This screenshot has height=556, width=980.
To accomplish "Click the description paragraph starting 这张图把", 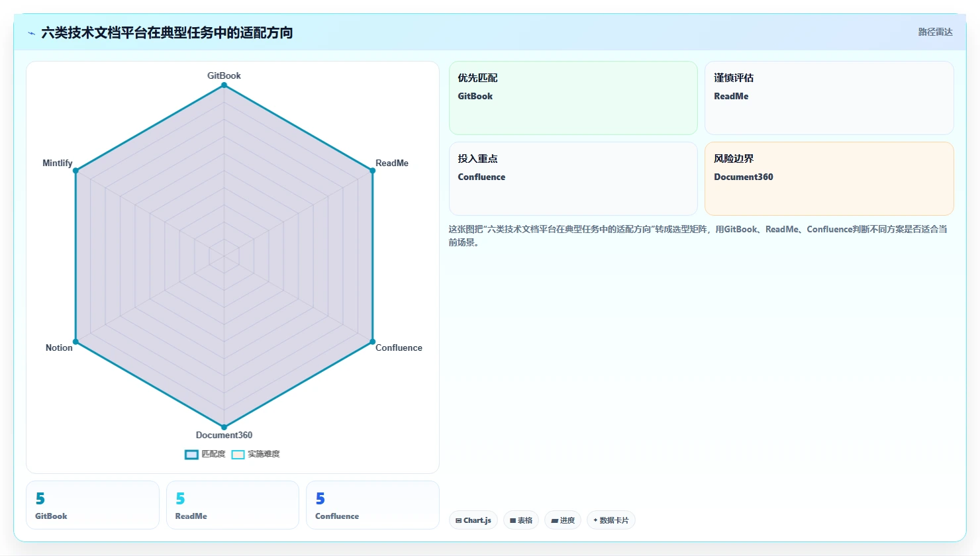I will 699,236.
